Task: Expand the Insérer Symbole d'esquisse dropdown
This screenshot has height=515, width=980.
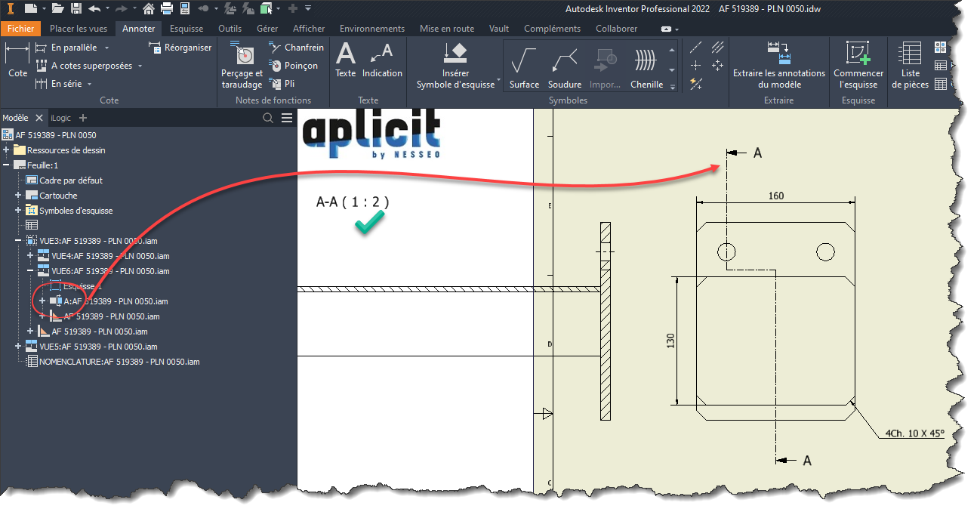Action: pos(499,79)
